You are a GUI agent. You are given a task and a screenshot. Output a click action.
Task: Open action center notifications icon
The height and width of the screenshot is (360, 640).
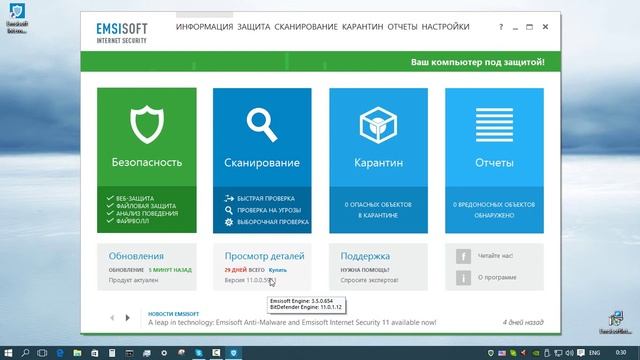click(x=581, y=353)
